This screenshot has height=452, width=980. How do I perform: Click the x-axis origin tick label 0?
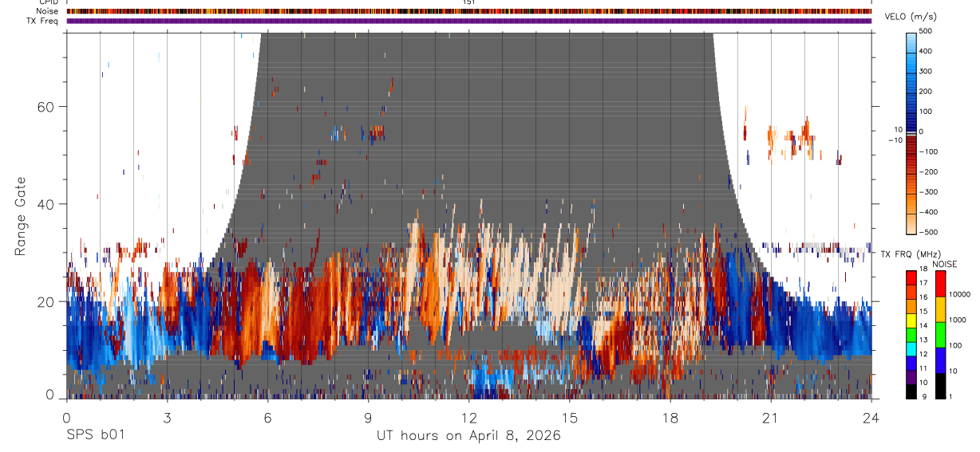click(x=66, y=417)
